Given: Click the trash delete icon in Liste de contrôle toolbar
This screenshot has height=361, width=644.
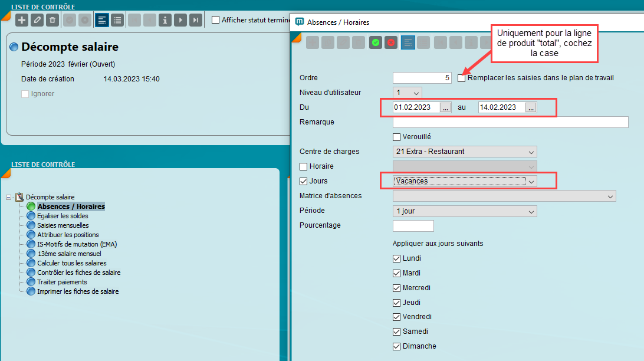Looking at the screenshot, I should [52, 20].
